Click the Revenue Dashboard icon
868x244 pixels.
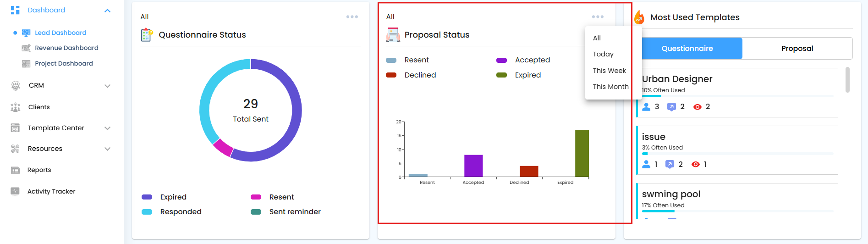(26, 48)
